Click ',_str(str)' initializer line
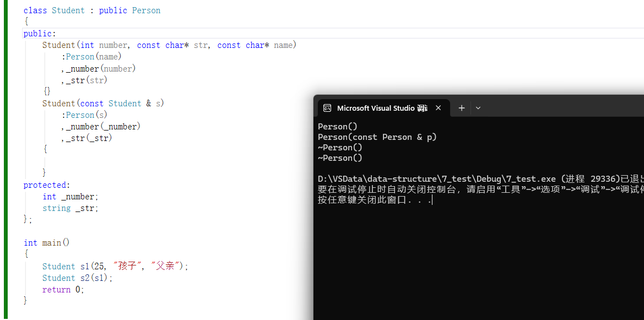This screenshot has height=320, width=644. tap(84, 80)
